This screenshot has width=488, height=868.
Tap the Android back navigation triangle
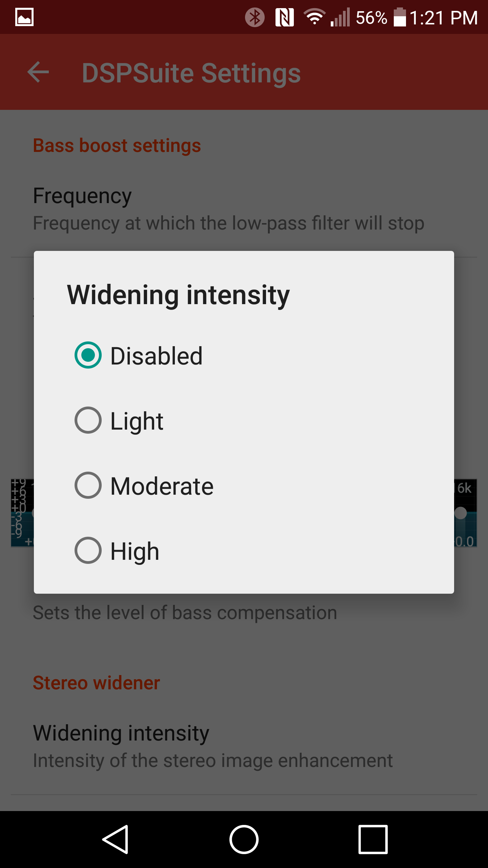116,840
